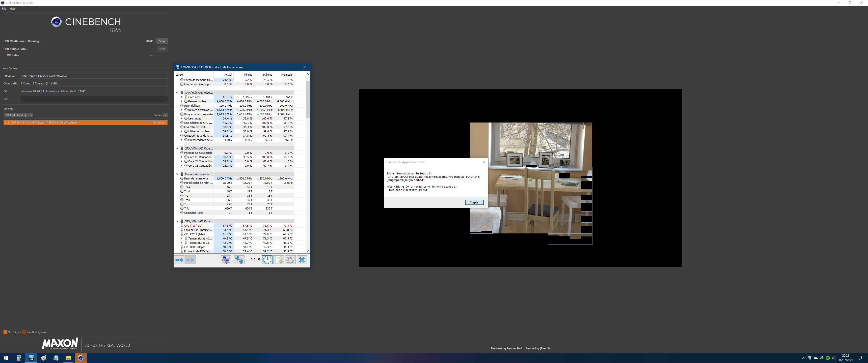Click the expand-columns arrows icon in HWiNFO toolbar
The image size is (868, 363).
(x=179, y=260)
